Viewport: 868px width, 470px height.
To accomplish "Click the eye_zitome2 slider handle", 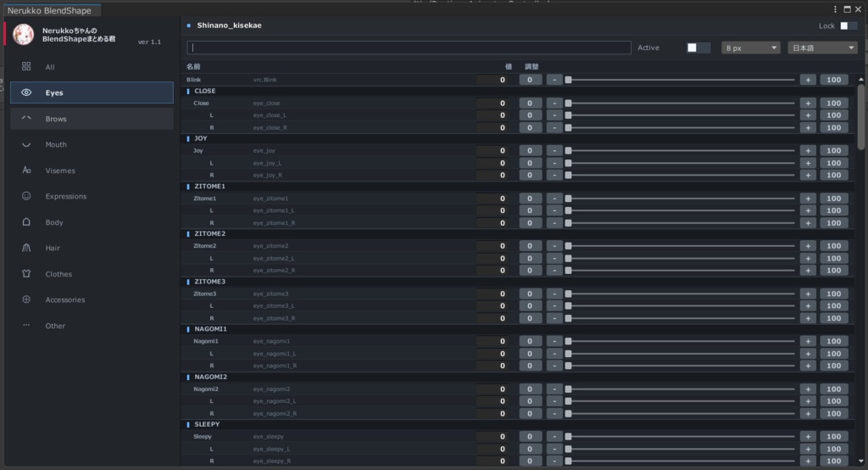I will click(x=568, y=246).
